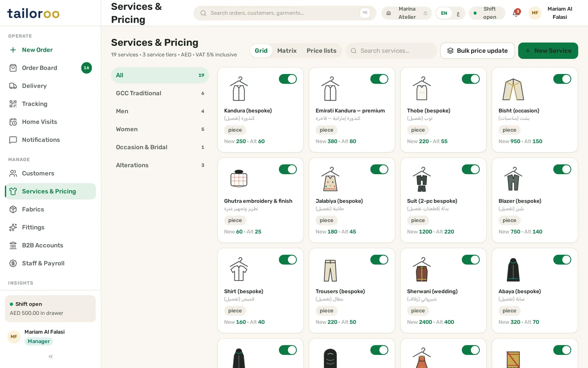588x368 pixels.
Task: Click the Blazer (bespoke) jacket icon
Action: [513, 179]
